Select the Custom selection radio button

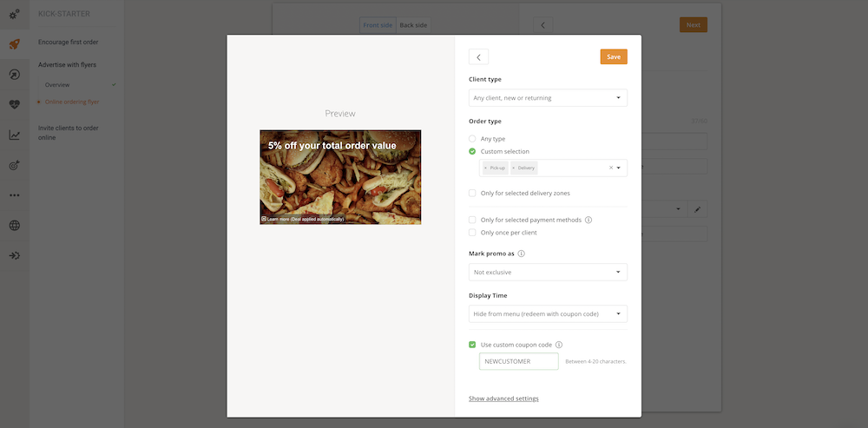(472, 151)
